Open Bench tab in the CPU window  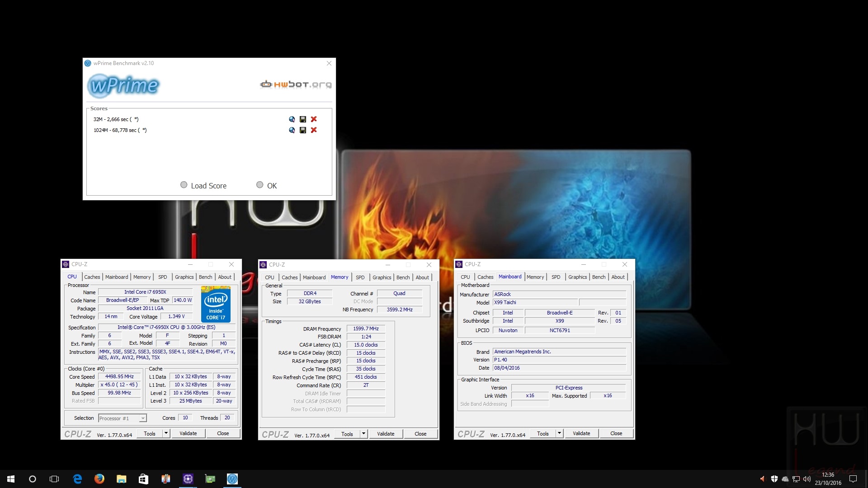[x=205, y=277]
